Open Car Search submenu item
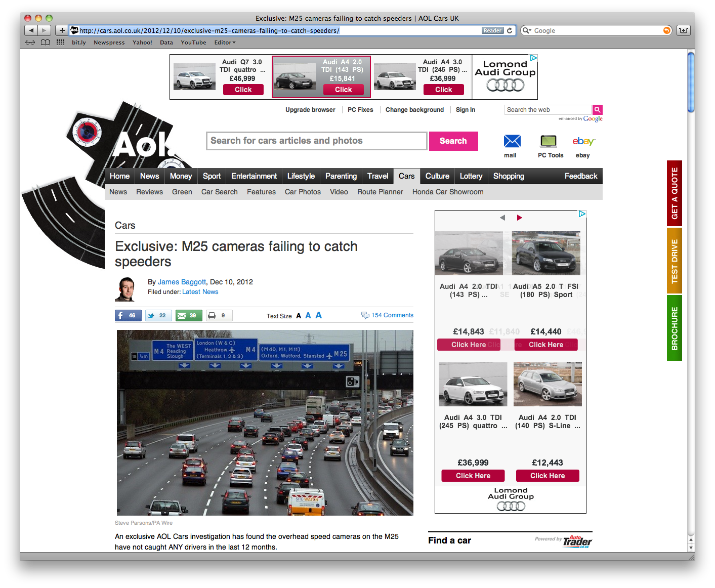This screenshot has height=588, width=715. [x=220, y=192]
